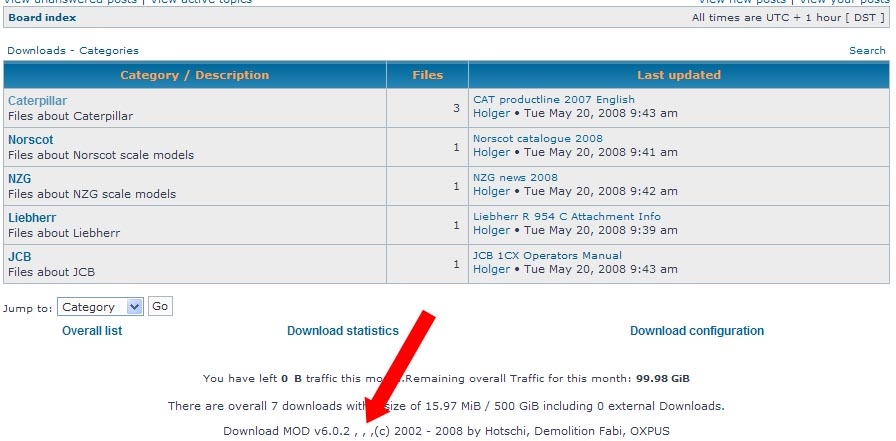Open the JCB category
Viewport: 896px width, 441px height.
(20, 257)
